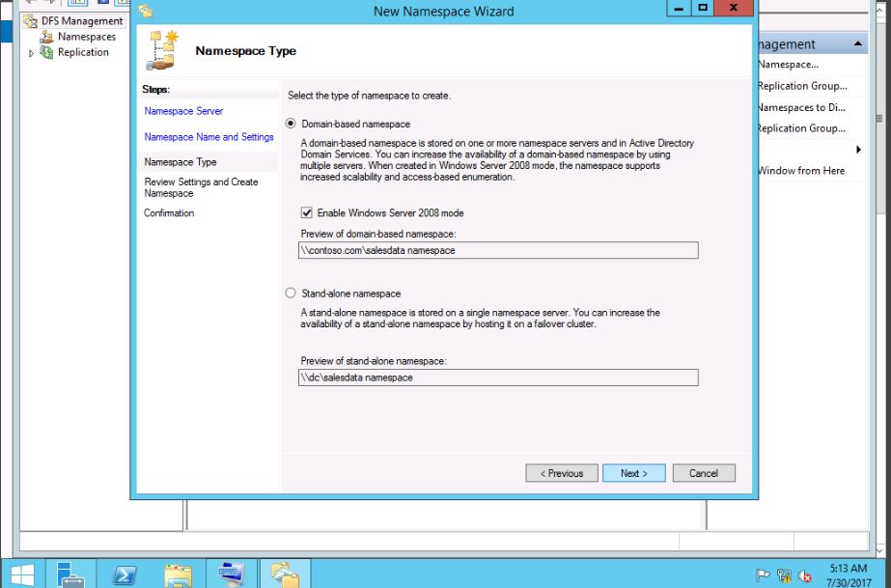Open the taskbar clock and date
Screen dimensions: 891x588
point(849,574)
